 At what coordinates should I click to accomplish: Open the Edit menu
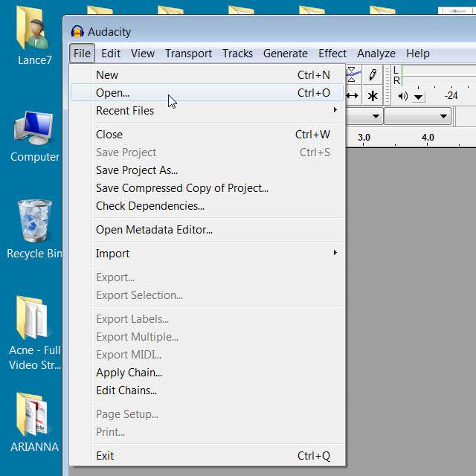pos(111,54)
